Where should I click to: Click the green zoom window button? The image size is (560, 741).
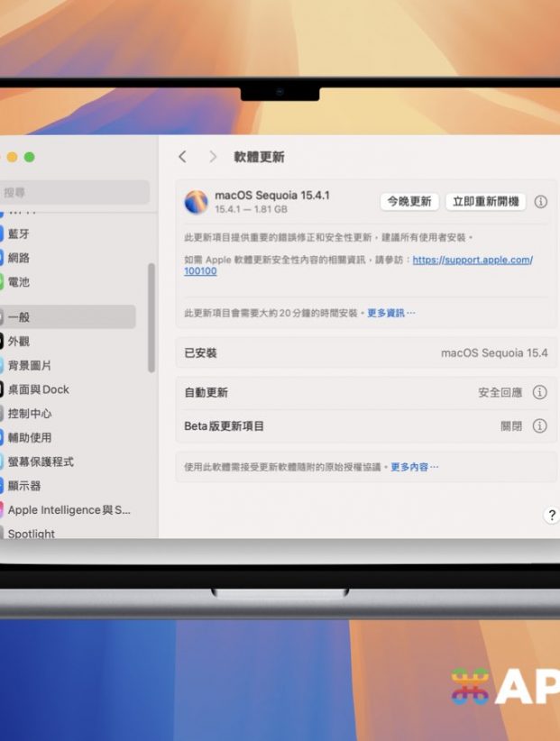coord(29,157)
